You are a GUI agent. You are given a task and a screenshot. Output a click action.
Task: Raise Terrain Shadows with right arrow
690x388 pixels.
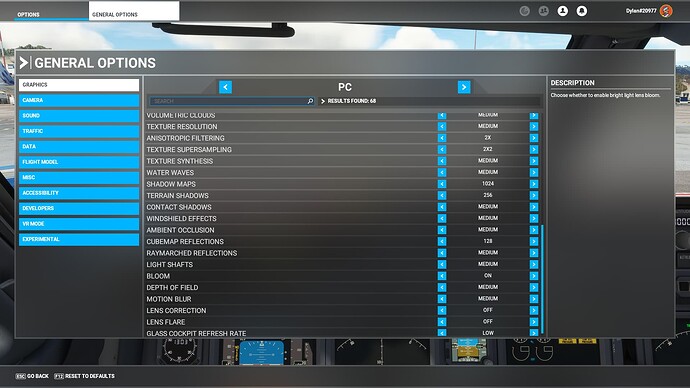coord(534,195)
